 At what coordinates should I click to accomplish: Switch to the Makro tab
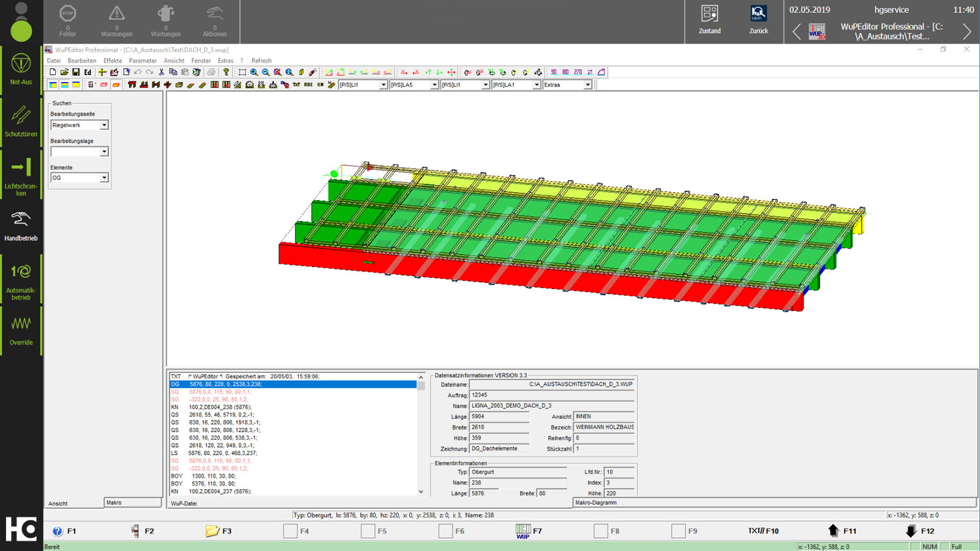tap(132, 503)
